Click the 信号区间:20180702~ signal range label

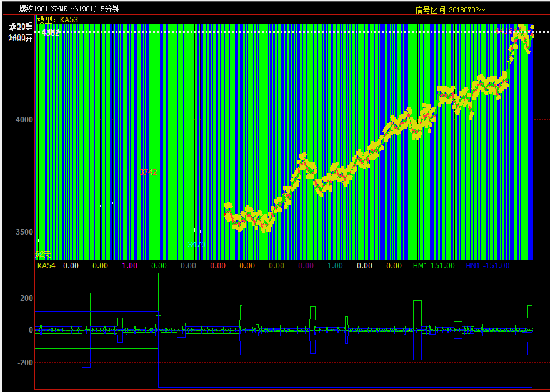(451, 10)
